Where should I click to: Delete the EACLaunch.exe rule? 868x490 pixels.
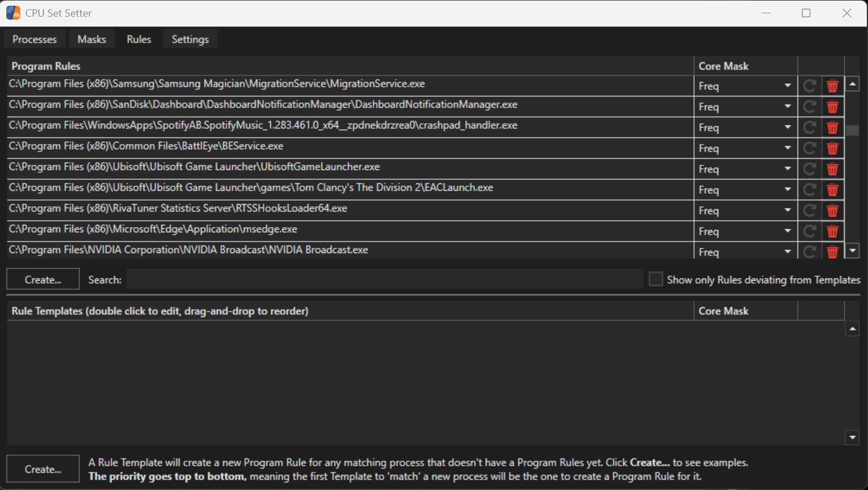(832, 190)
